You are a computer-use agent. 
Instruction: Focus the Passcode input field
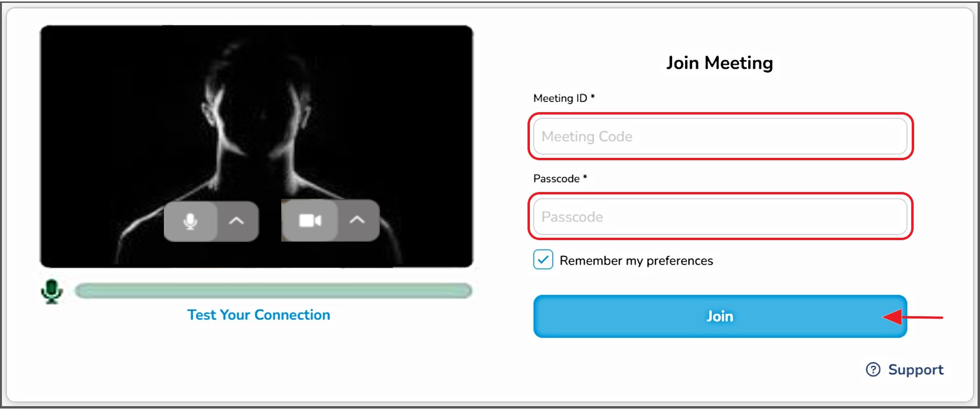(x=720, y=217)
